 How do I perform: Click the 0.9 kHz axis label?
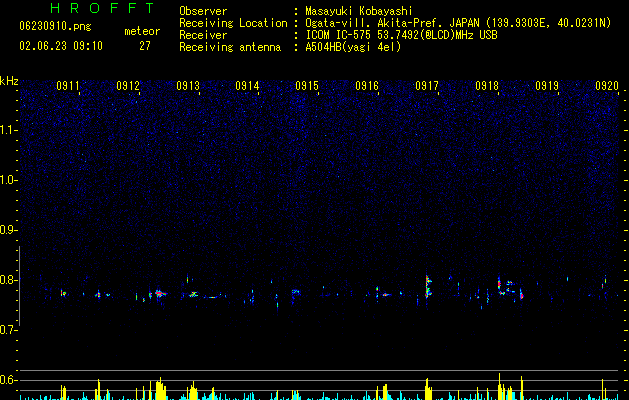(8, 230)
